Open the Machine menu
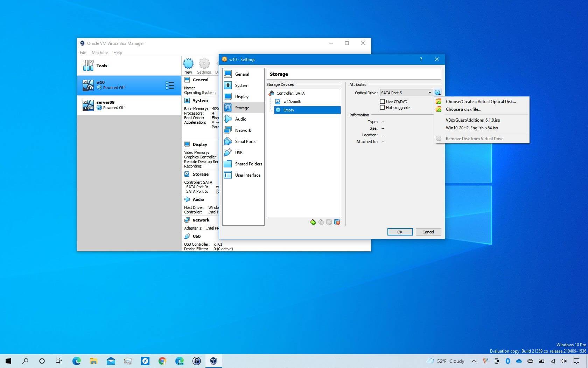This screenshot has height=368, width=588. point(100,52)
